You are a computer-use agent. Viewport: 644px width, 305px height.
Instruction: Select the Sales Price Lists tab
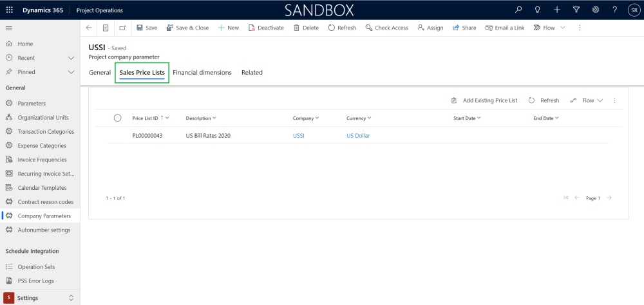point(142,72)
